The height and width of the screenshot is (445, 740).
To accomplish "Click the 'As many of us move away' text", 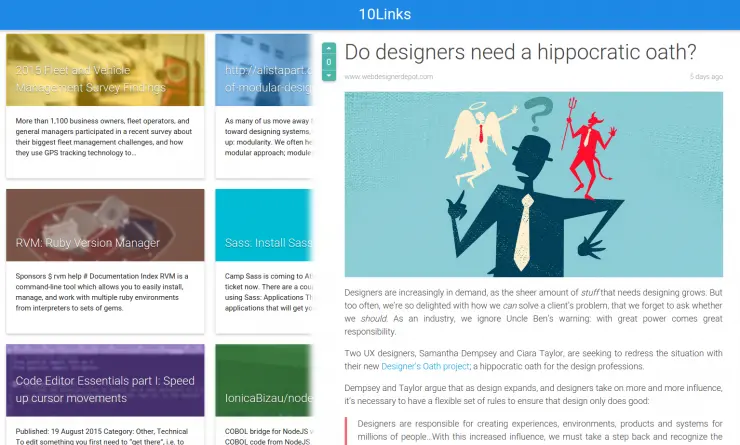I will [x=269, y=137].
